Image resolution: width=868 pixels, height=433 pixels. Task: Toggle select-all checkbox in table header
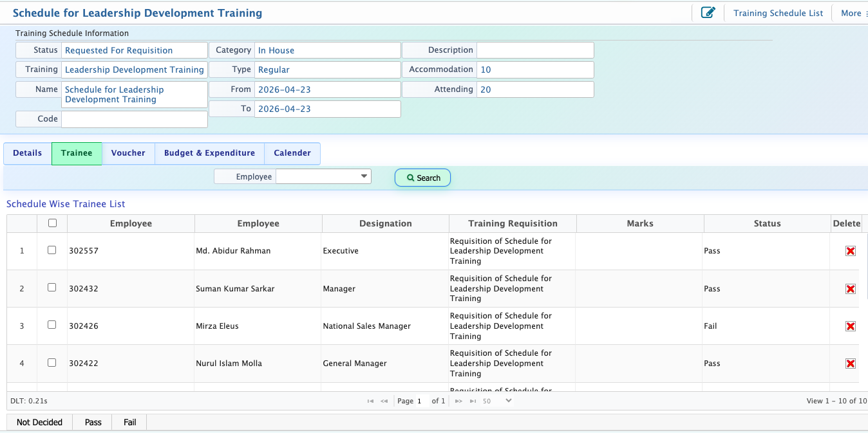point(52,223)
